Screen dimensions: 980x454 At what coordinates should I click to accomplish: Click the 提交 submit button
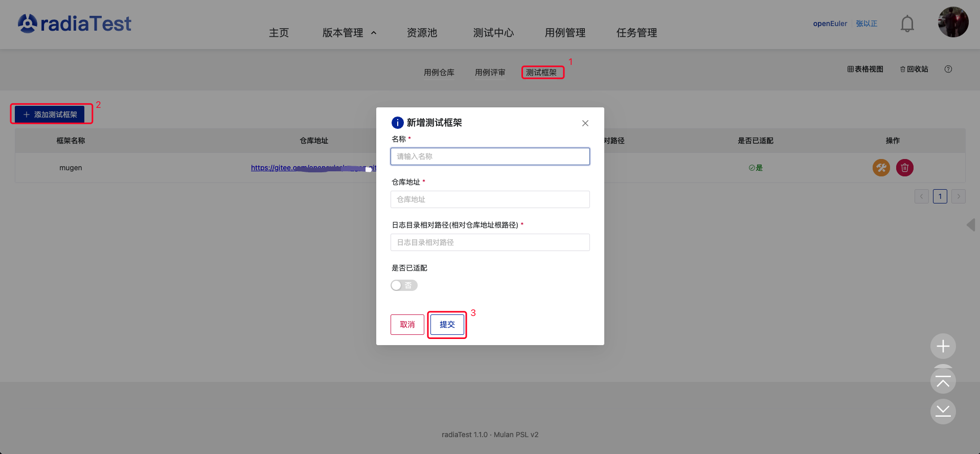tap(447, 325)
